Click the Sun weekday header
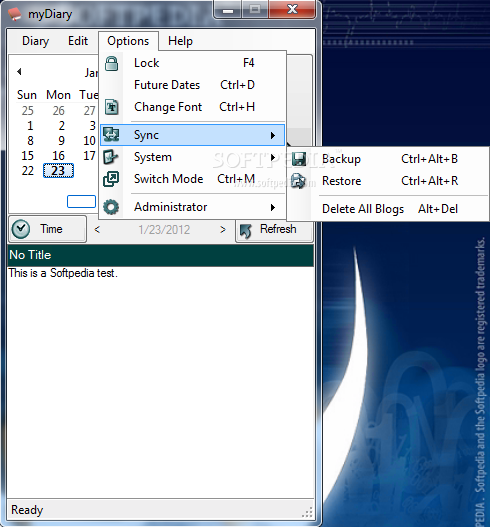The image size is (490, 527). [27, 95]
